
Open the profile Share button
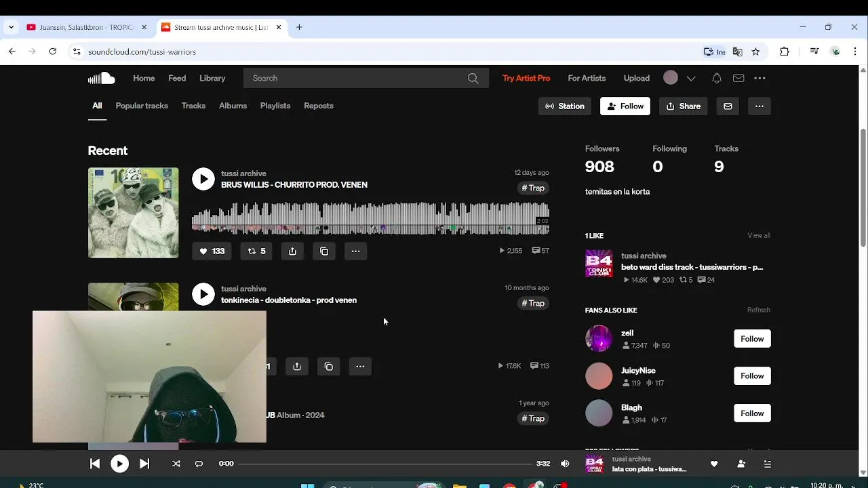[x=684, y=106]
